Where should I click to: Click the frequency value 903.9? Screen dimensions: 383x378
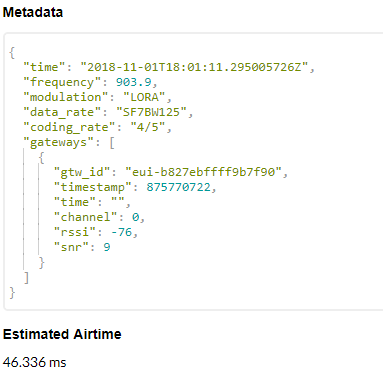coord(134,82)
